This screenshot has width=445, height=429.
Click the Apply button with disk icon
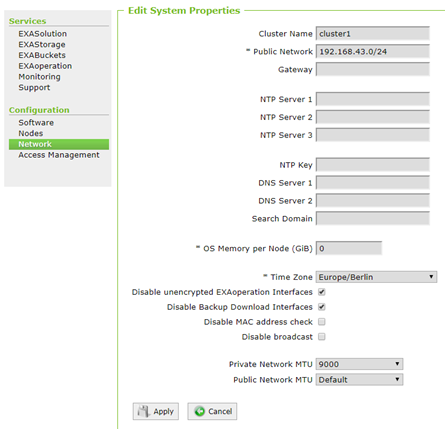[156, 411]
